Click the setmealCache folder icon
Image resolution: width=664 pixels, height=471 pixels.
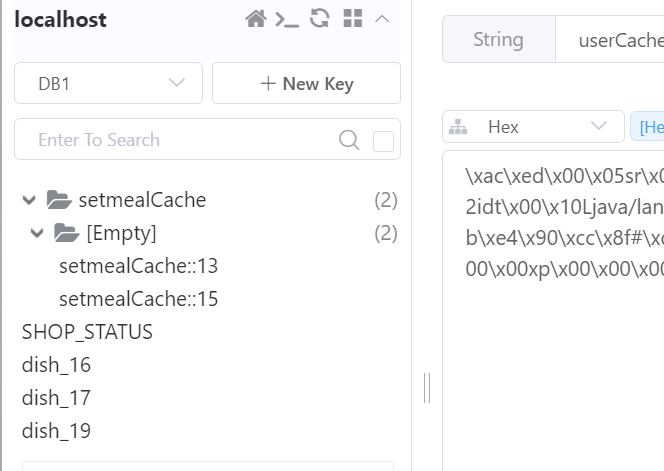pyautogui.click(x=59, y=200)
